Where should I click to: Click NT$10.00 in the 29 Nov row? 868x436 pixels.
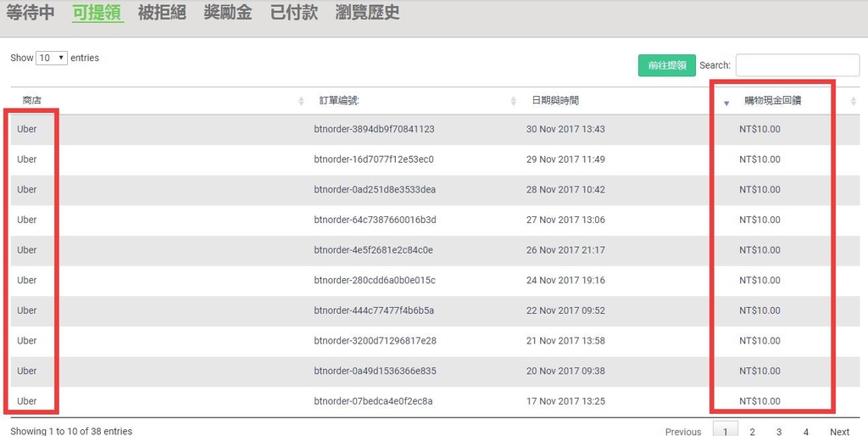[759, 159]
